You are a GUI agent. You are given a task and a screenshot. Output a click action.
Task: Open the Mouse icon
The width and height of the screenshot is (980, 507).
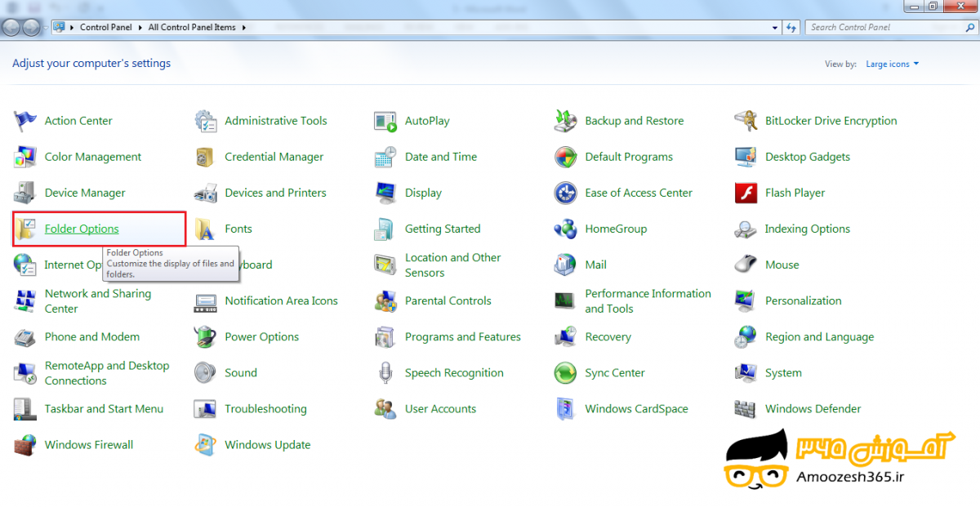tap(745, 265)
